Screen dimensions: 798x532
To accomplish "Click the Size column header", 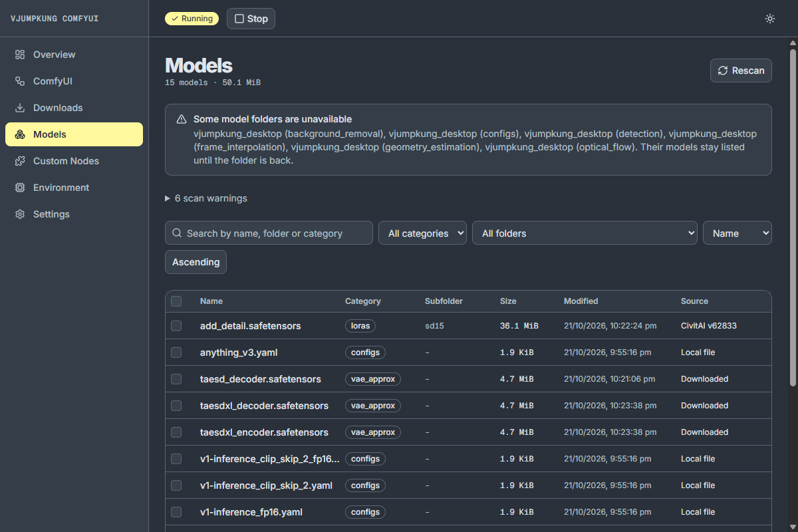I will tap(508, 301).
